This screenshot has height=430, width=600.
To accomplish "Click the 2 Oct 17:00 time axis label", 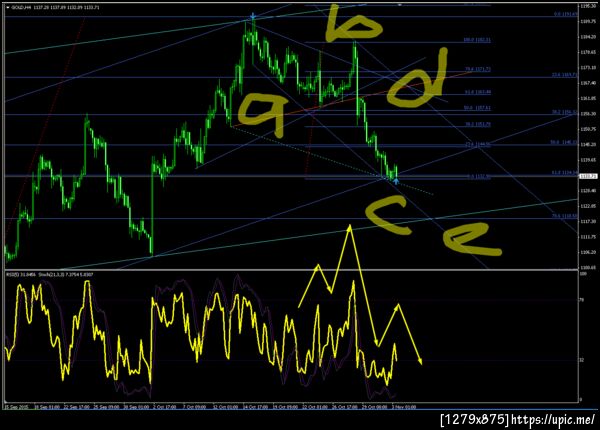I will (165, 407).
